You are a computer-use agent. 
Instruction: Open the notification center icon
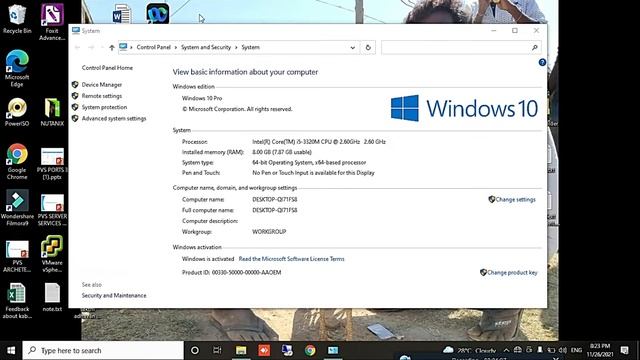pyautogui.click(x=624, y=350)
